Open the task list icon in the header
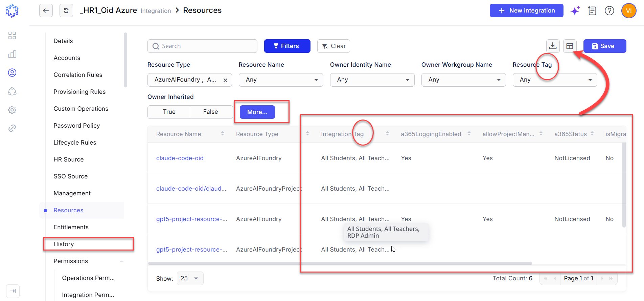The width and height of the screenshot is (644, 301). point(592,11)
